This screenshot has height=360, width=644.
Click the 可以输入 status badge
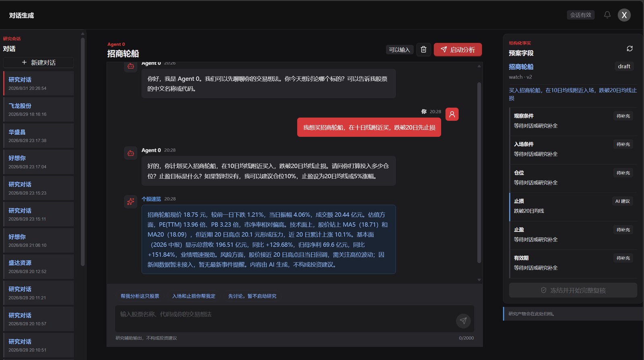point(399,49)
